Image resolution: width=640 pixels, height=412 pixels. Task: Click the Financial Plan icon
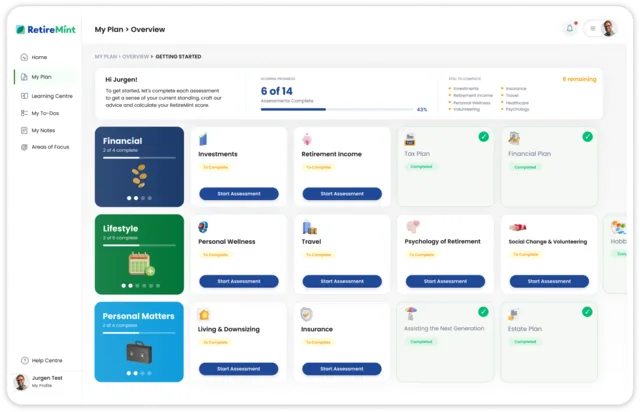(x=514, y=139)
